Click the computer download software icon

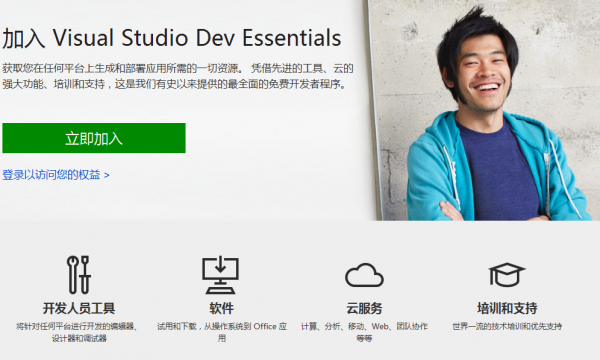(x=220, y=275)
